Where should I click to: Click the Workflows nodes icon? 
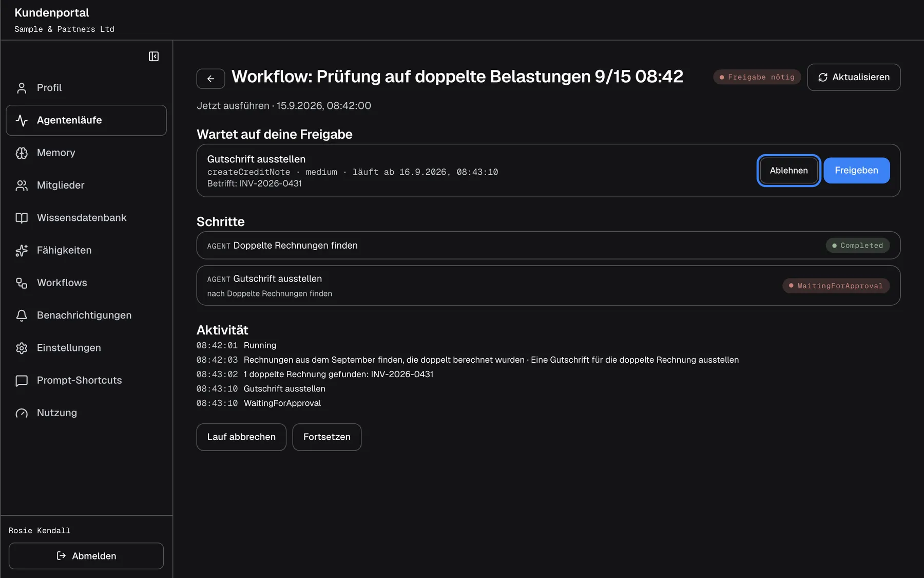(22, 283)
